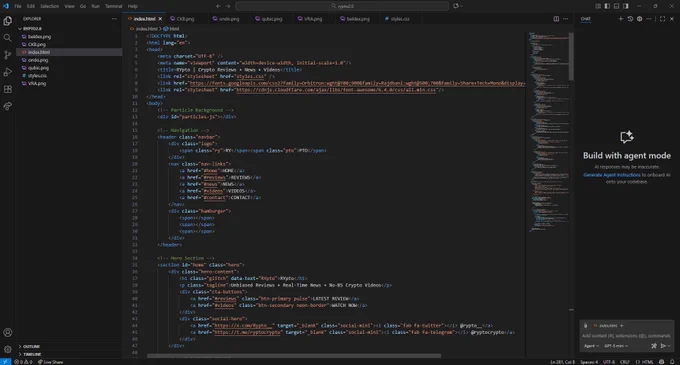
Task: Open the Extensions view
Action: pyautogui.click(x=7, y=89)
